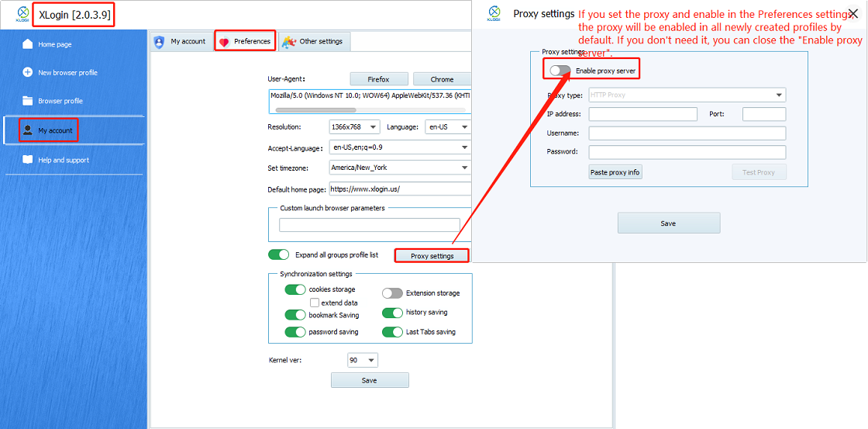Open Proxy settings button
Viewport: 868px width, 429px height.
[432, 255]
